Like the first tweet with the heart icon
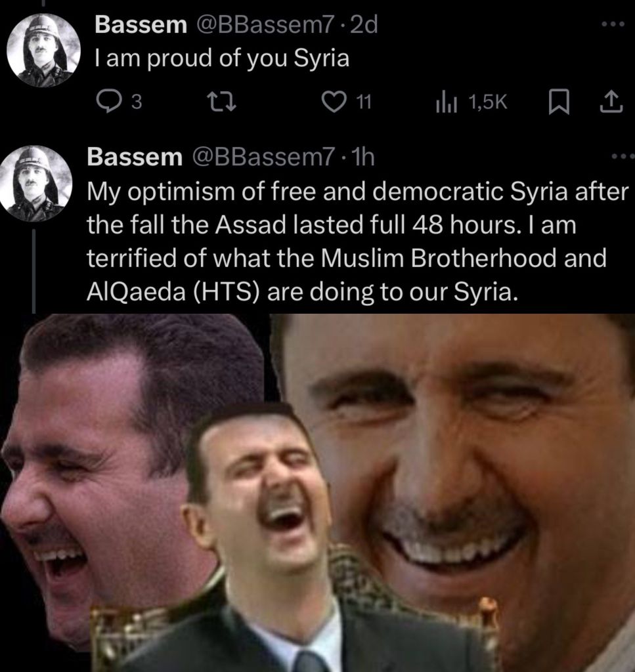Screen dimensions: 635x672 click(334, 102)
